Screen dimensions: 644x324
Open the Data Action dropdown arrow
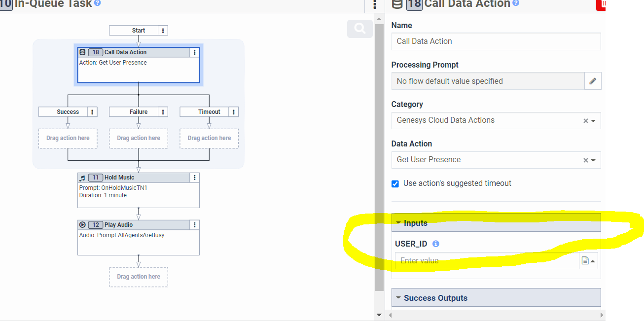(593, 160)
